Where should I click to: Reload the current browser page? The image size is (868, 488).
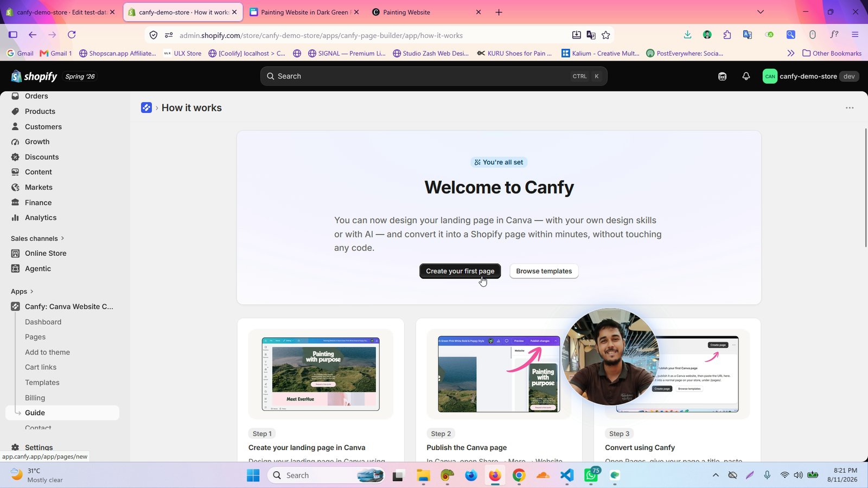tap(72, 35)
